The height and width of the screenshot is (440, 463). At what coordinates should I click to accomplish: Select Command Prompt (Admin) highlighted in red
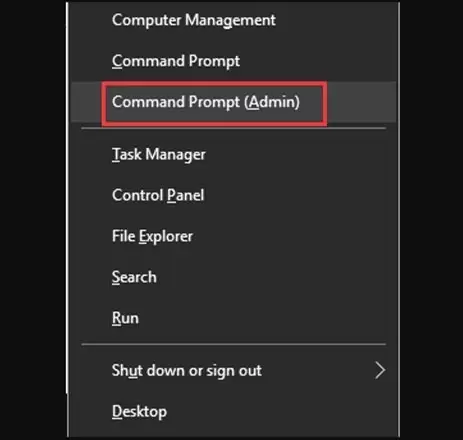click(233, 102)
